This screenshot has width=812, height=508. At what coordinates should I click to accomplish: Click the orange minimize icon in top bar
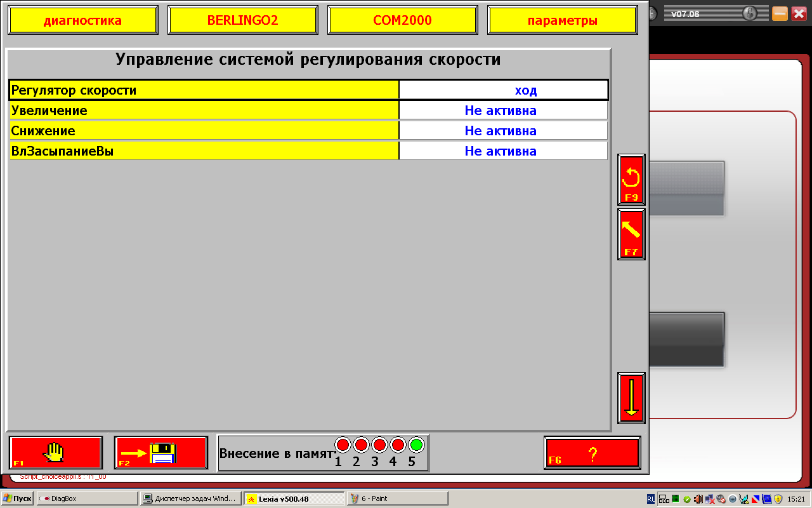pos(780,13)
